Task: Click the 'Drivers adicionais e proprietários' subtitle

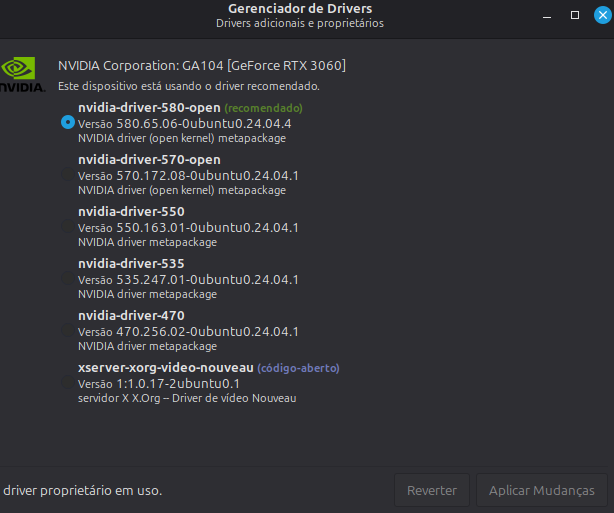Action: tap(300, 23)
